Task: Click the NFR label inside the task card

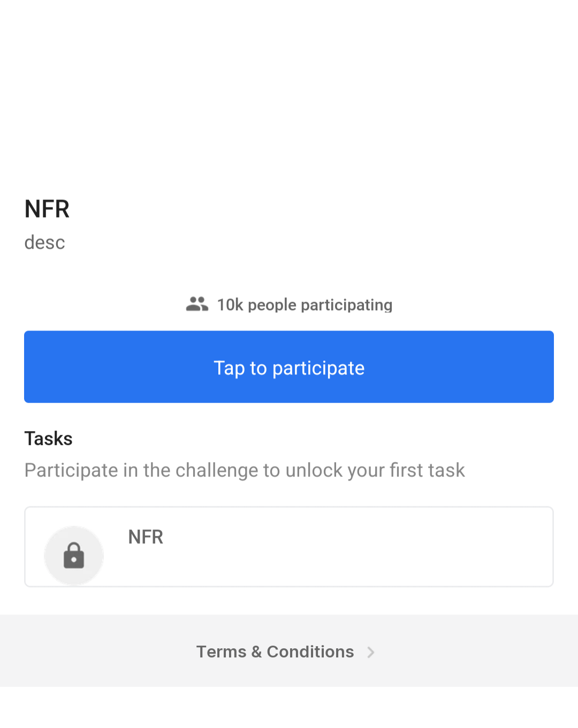Action: (x=146, y=537)
